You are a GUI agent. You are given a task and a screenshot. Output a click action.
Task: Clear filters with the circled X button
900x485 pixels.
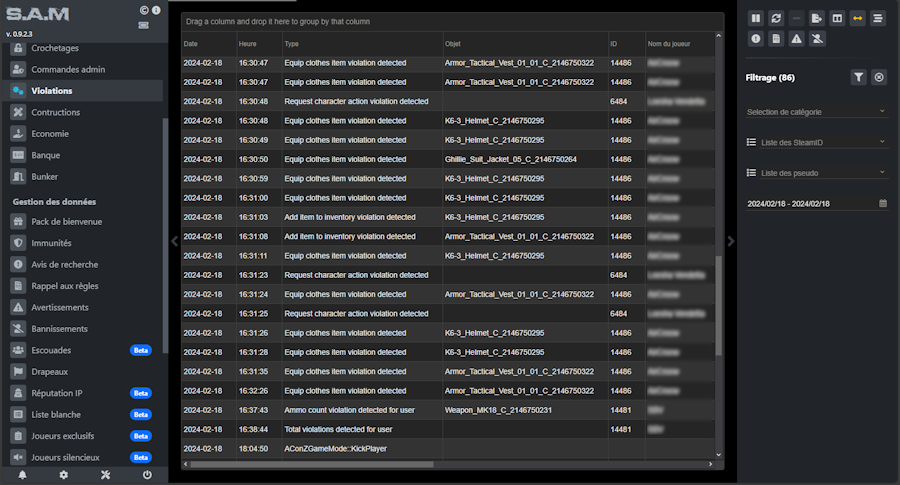tap(879, 77)
